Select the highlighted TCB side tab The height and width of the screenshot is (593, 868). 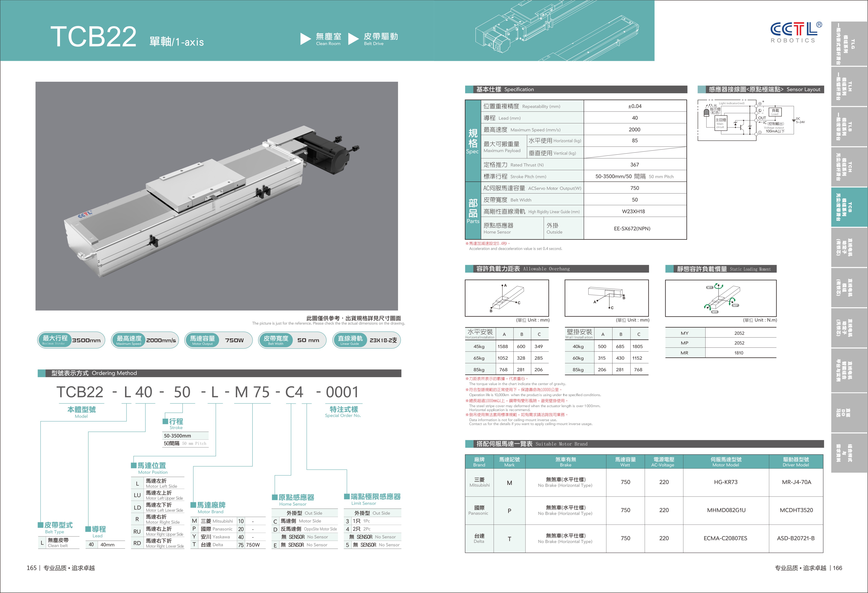coord(849,207)
